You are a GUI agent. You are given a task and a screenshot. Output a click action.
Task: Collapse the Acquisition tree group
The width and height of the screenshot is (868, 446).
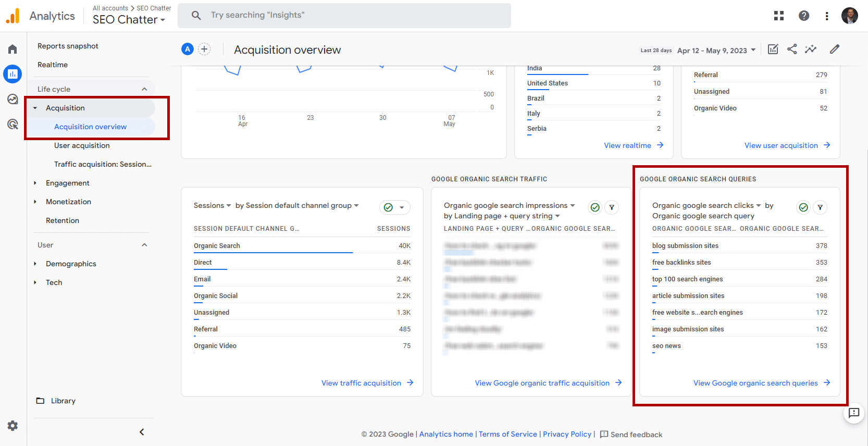pyautogui.click(x=35, y=108)
